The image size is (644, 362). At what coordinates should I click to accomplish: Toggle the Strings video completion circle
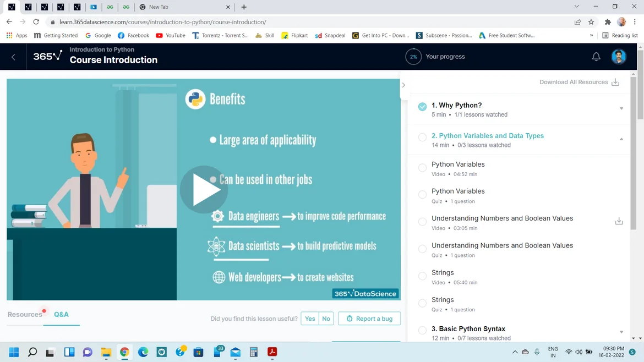[x=422, y=276]
